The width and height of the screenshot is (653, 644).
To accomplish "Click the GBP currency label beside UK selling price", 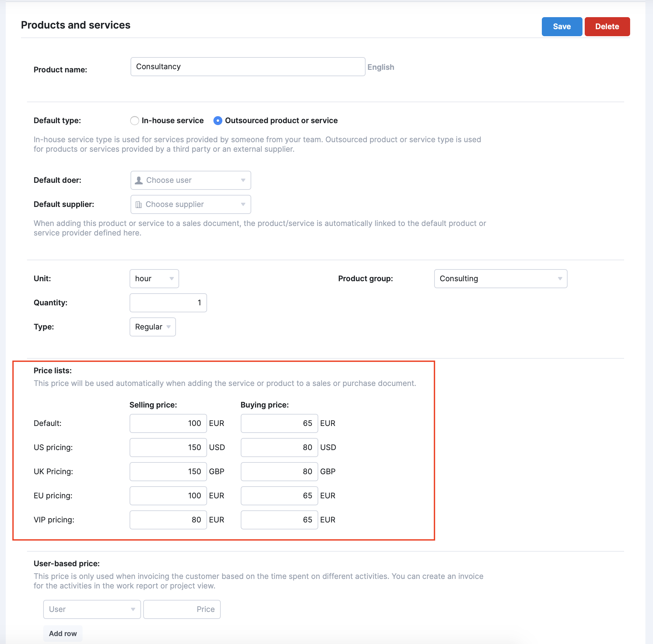I will click(217, 471).
